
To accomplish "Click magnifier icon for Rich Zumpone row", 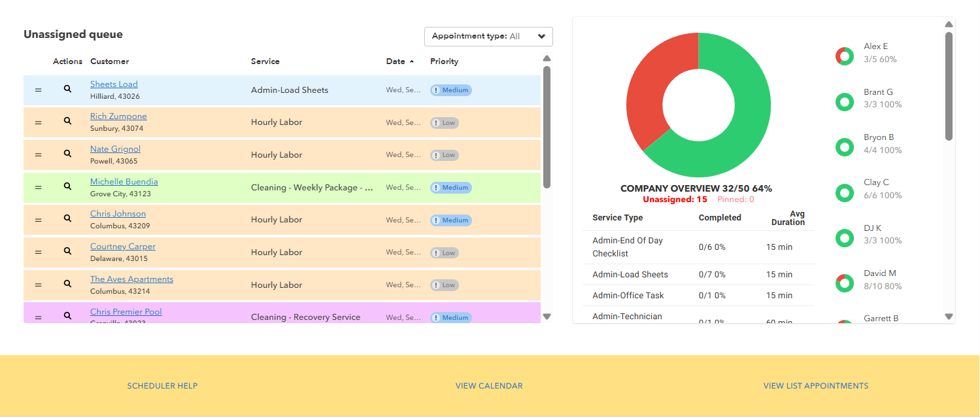I will 67,122.
